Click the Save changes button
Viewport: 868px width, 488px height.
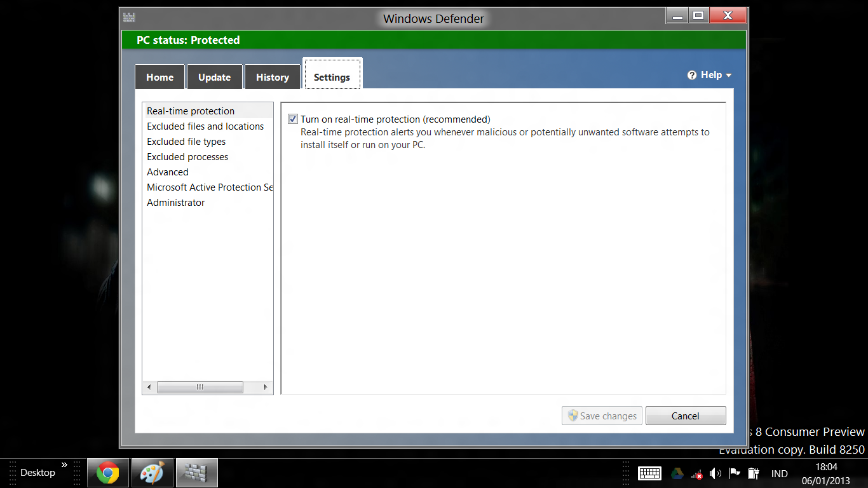[602, 416]
